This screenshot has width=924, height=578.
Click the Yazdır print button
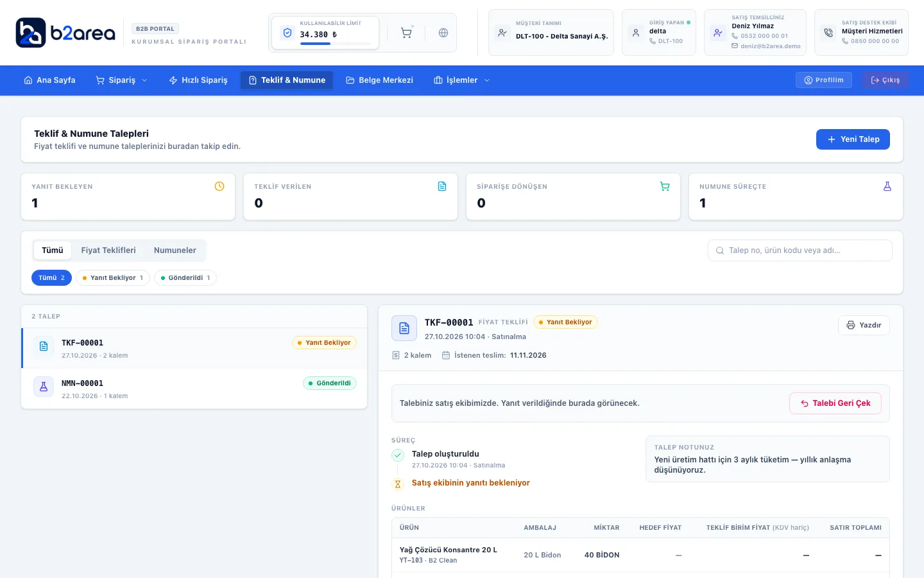864,325
